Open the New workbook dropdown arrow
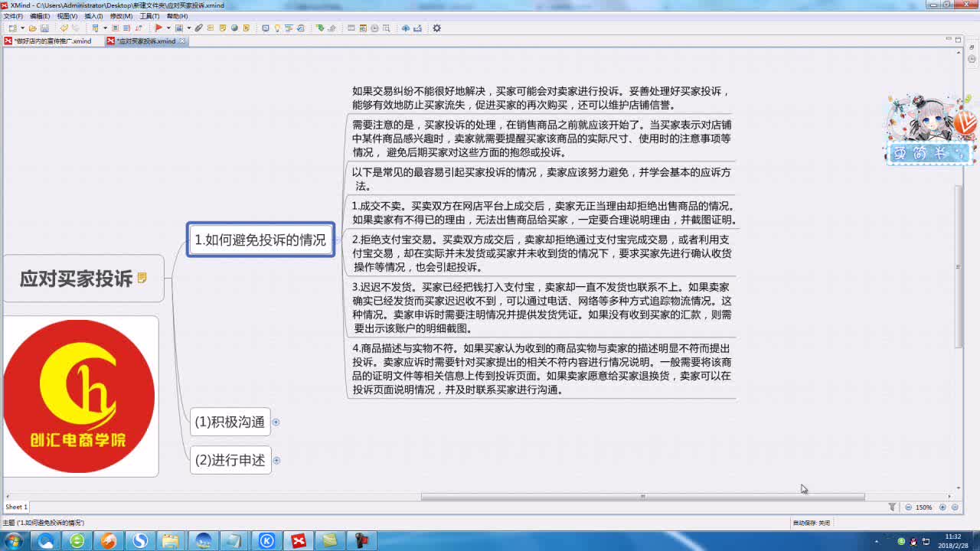The height and width of the screenshot is (551, 980). [22, 28]
